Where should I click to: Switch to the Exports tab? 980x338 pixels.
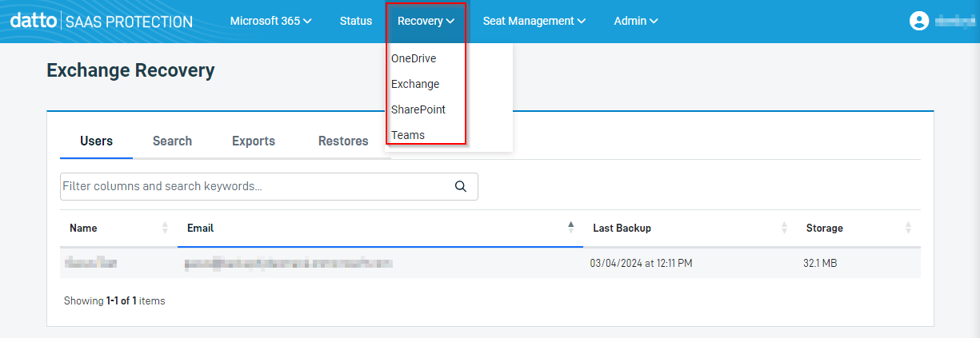click(x=254, y=141)
